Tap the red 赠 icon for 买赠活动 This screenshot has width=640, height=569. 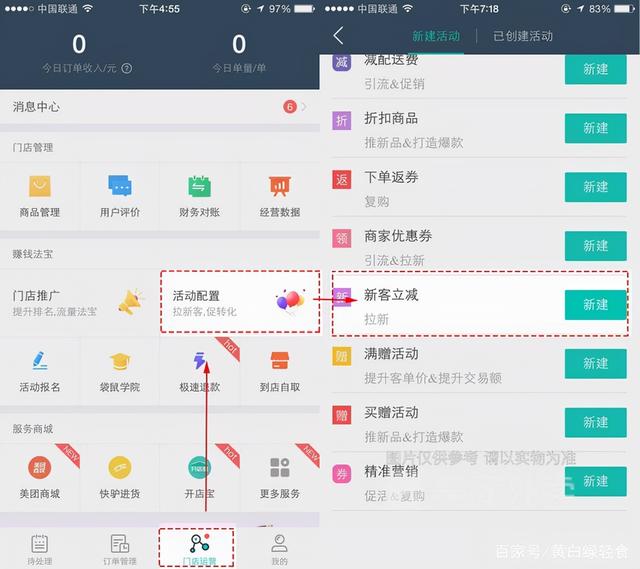pyautogui.click(x=342, y=415)
